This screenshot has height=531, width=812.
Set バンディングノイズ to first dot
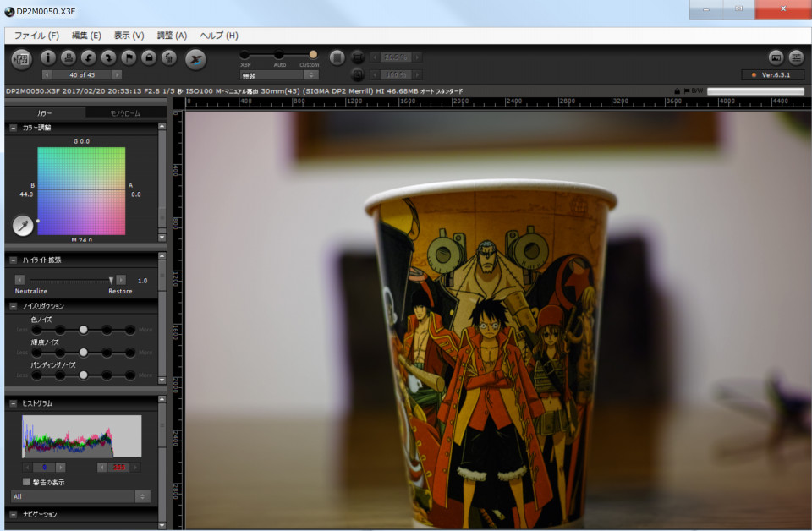point(36,375)
